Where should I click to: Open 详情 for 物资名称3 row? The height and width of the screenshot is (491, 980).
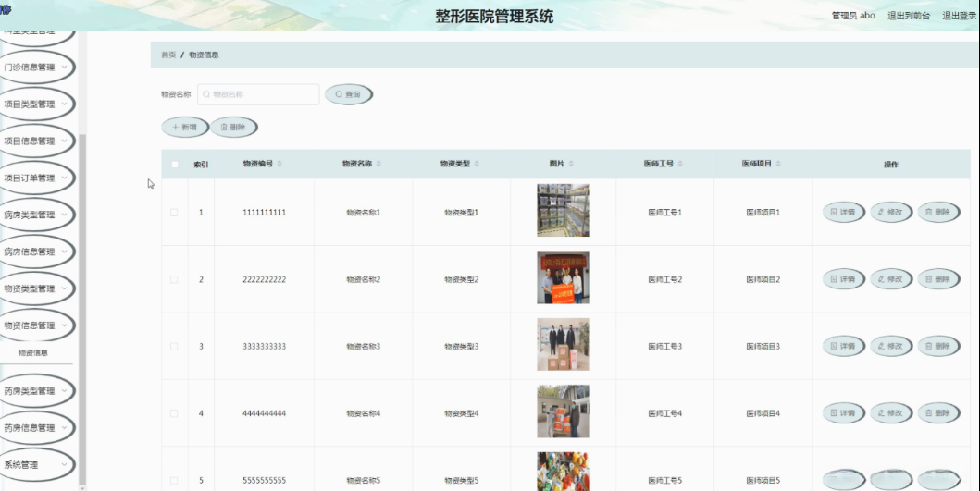pos(843,346)
